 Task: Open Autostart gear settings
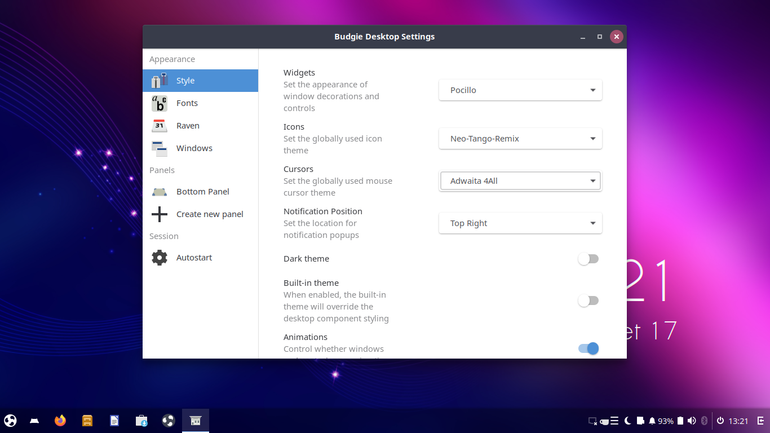pyautogui.click(x=159, y=257)
